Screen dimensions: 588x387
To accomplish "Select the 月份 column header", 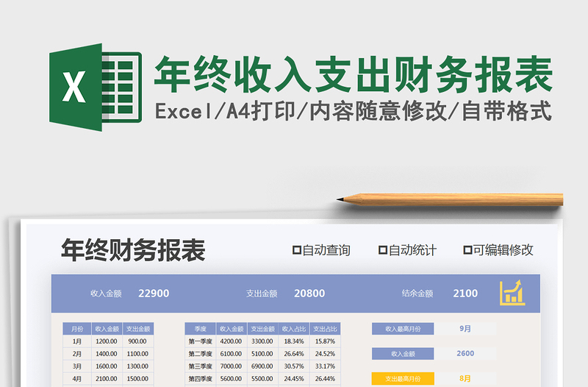I will [x=77, y=329].
